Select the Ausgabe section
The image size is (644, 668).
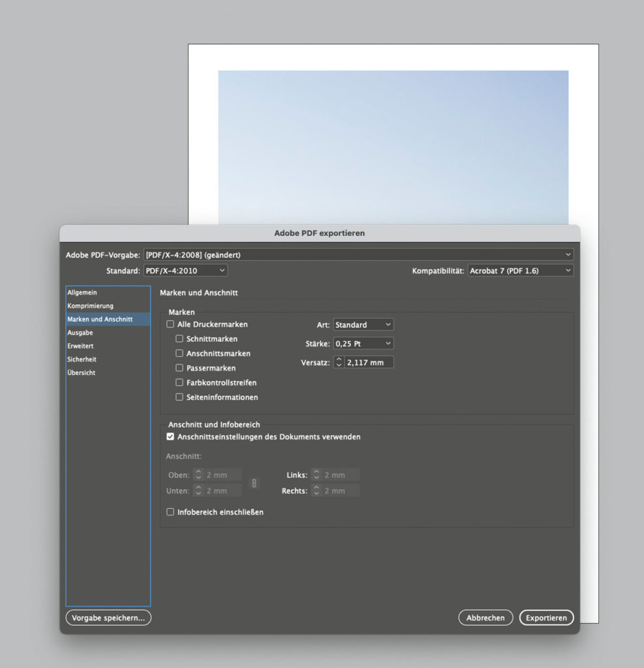[x=108, y=333]
